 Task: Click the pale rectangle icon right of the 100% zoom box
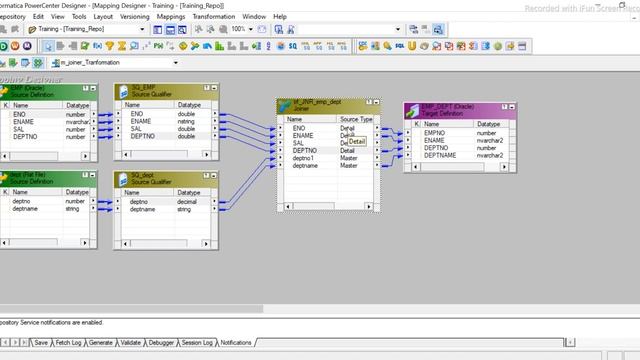click(x=262, y=29)
